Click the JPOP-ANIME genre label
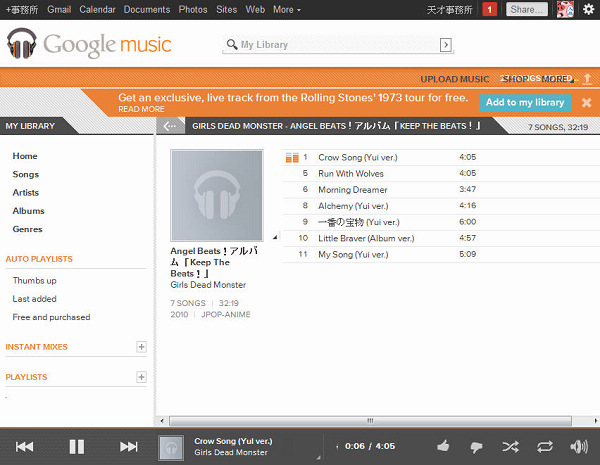The image size is (600, 465). click(x=226, y=315)
